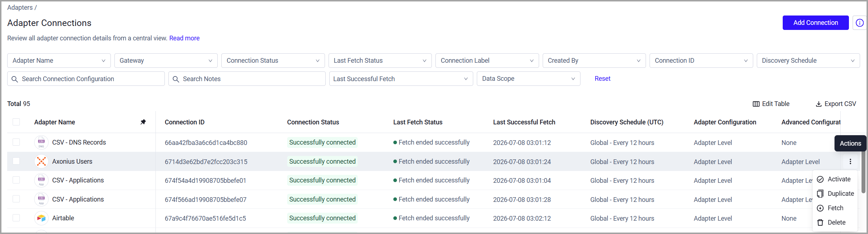Viewport: 868px width, 234px height.
Task: Open the Connection Label dropdown
Action: 487,61
